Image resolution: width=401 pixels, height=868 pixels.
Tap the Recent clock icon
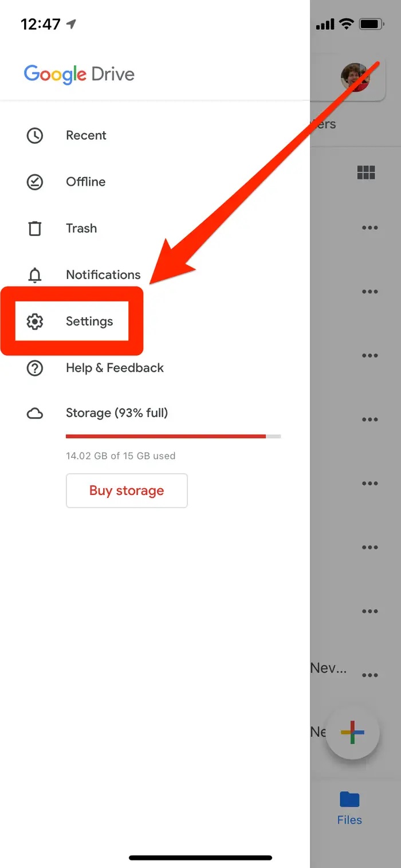point(35,136)
